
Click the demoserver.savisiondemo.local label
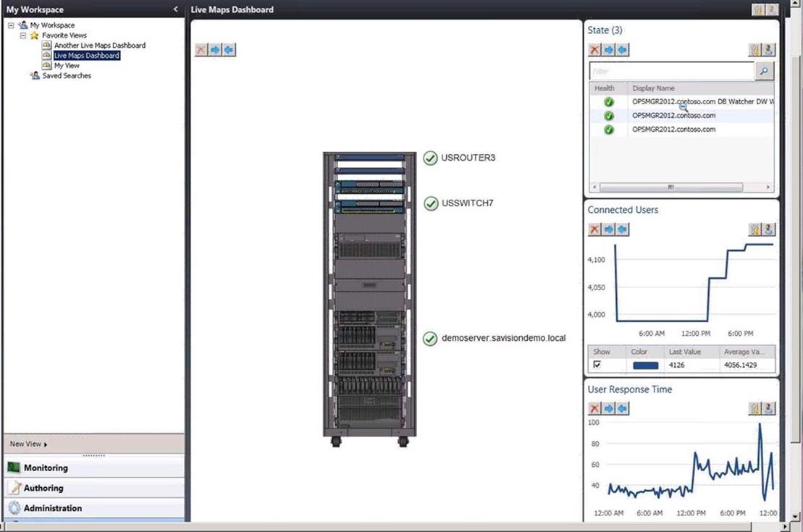[503, 338]
